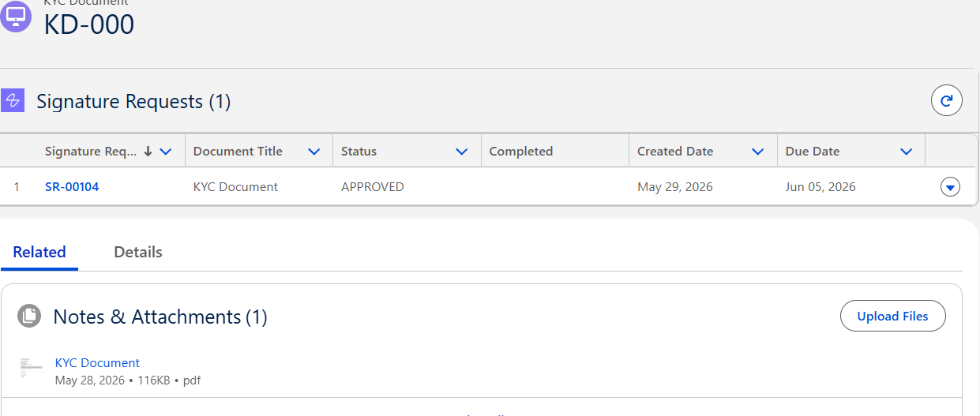Open Notes & Attachments (1) title
This screenshot has width=980, height=416.
pyautogui.click(x=160, y=317)
